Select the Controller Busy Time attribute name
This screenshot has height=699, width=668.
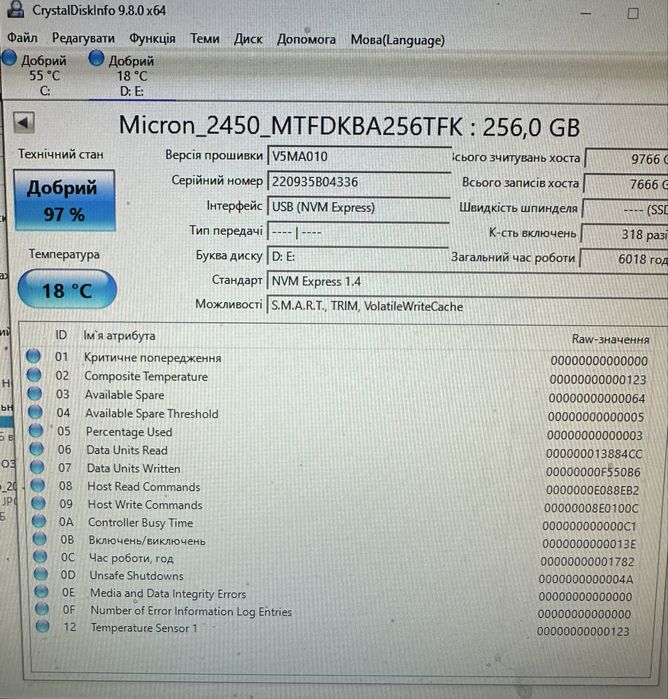point(140,522)
